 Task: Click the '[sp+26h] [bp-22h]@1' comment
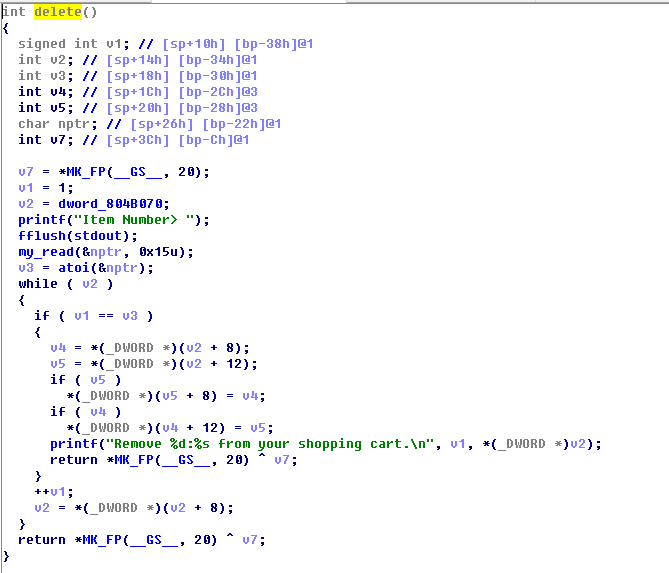pos(206,124)
